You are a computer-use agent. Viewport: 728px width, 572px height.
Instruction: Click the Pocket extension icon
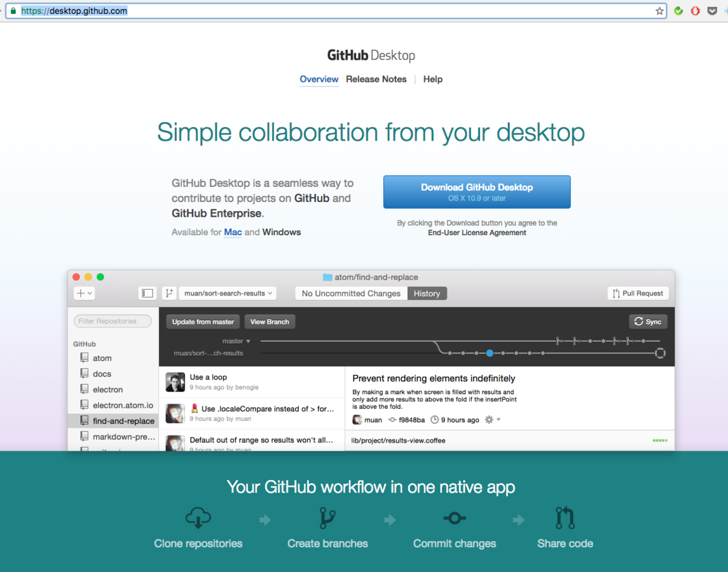(x=712, y=11)
